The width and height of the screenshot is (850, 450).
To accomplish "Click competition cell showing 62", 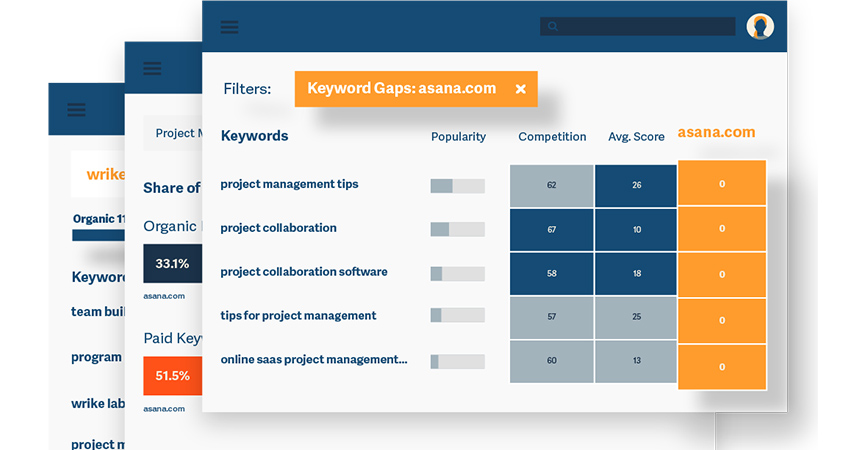I will [x=552, y=185].
